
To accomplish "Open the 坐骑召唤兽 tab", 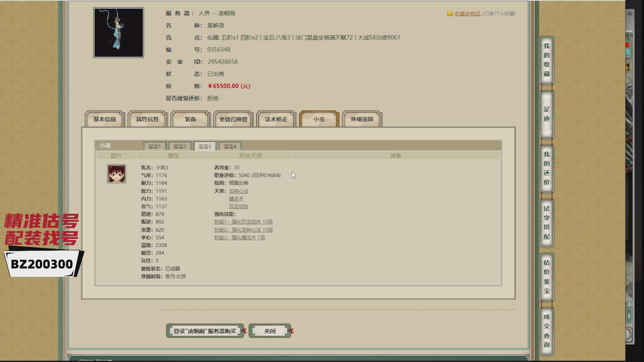I will coord(233,119).
